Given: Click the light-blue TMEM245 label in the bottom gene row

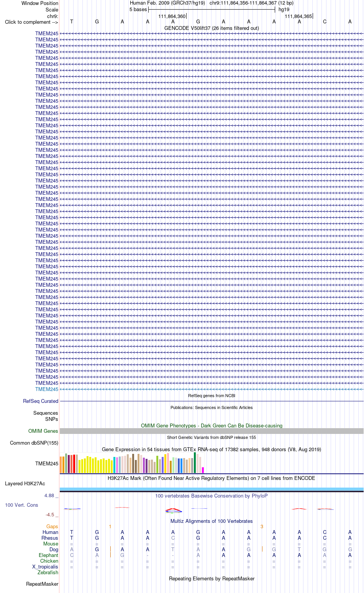Looking at the screenshot, I should [47, 389].
